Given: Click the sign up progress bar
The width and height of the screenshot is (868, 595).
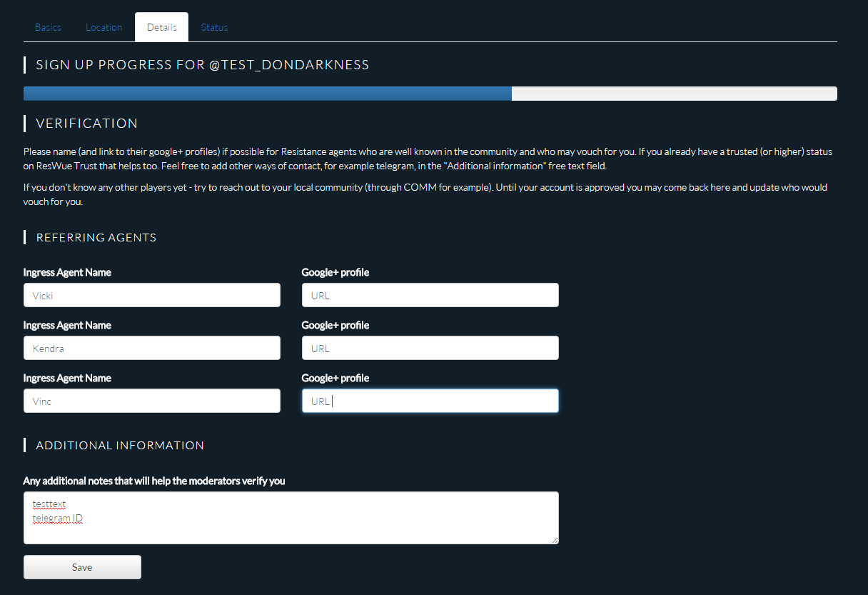Looking at the screenshot, I should coord(430,94).
